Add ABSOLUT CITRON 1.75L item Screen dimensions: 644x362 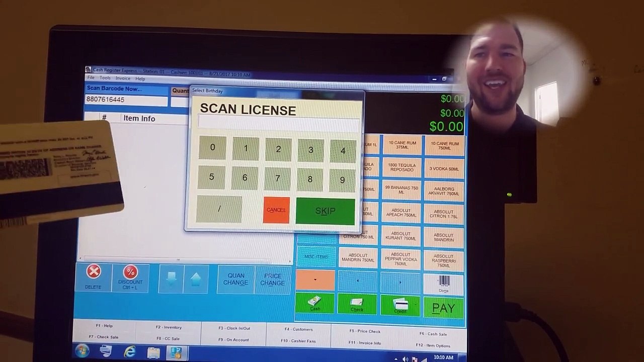tap(444, 215)
